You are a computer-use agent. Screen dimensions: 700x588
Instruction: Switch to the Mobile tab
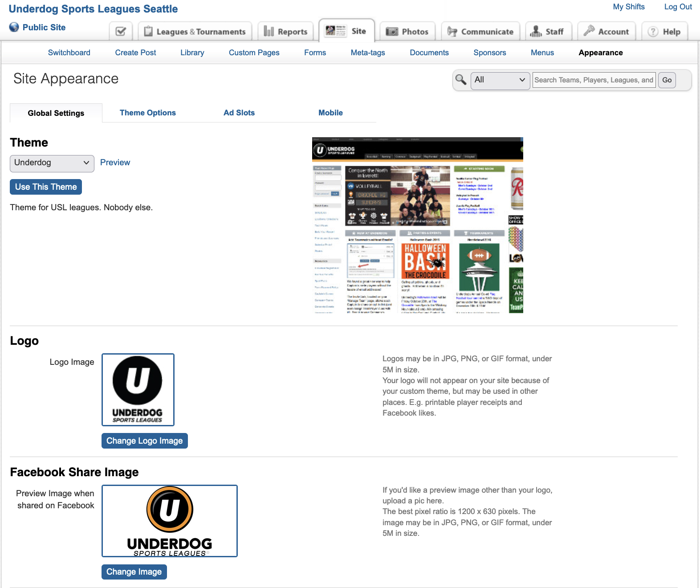(330, 113)
